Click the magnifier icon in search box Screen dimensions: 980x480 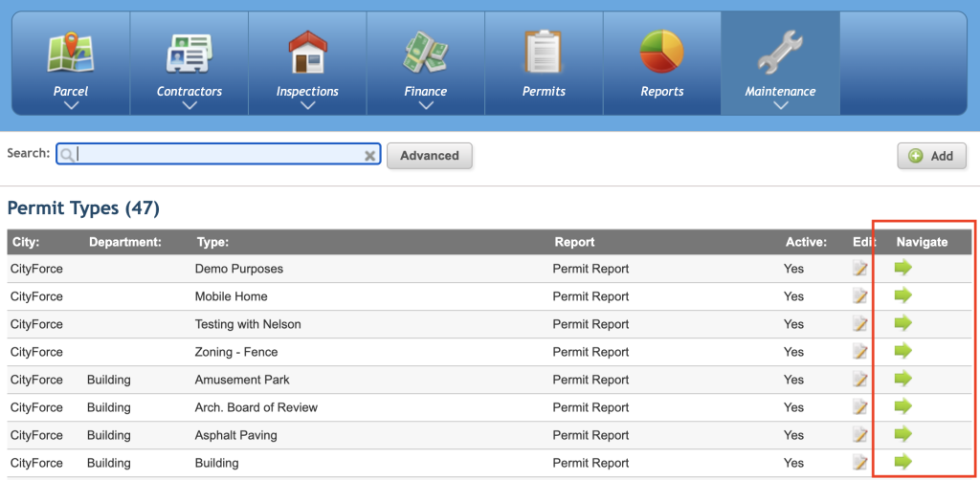(68, 155)
